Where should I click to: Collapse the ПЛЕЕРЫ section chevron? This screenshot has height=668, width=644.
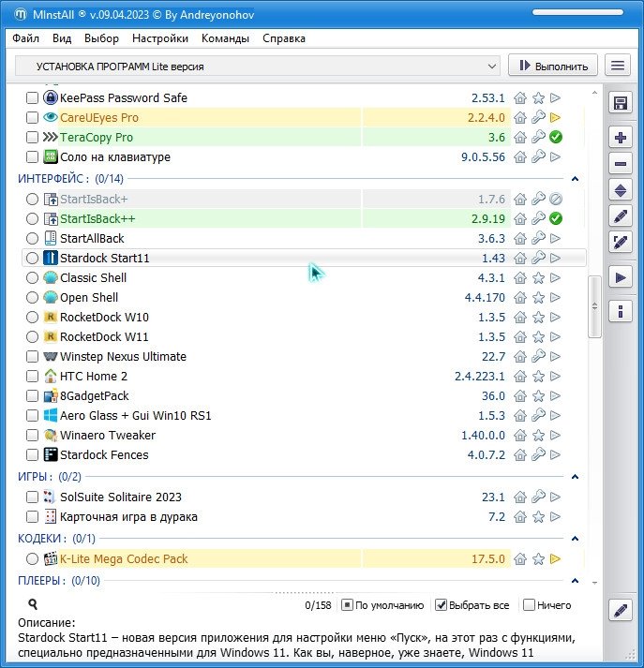tap(575, 580)
